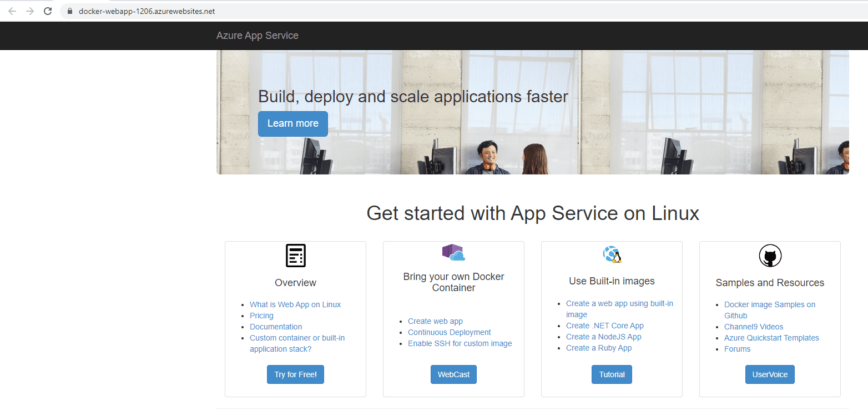Click the browser forward arrow

point(30,11)
